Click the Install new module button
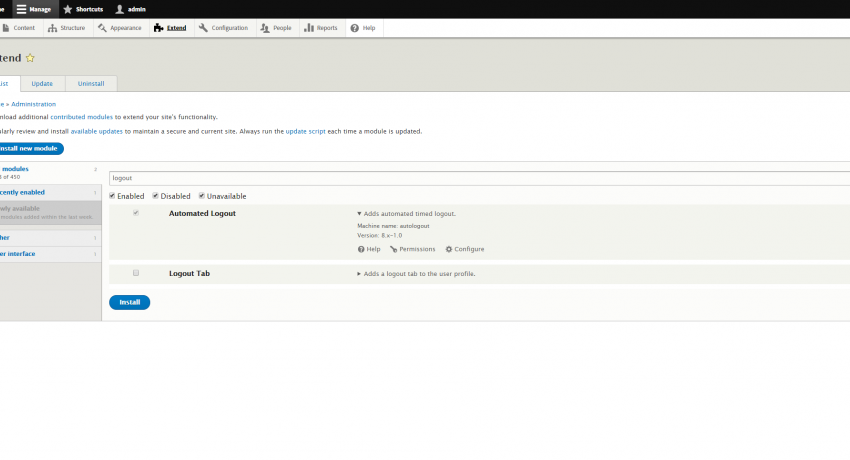The width and height of the screenshot is (850, 460). [x=30, y=148]
